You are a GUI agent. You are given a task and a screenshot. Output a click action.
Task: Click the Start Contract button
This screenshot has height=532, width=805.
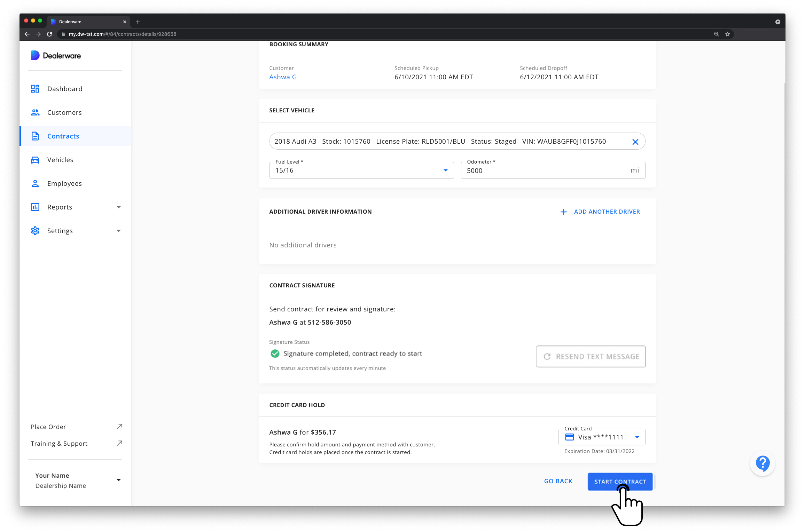(x=620, y=482)
